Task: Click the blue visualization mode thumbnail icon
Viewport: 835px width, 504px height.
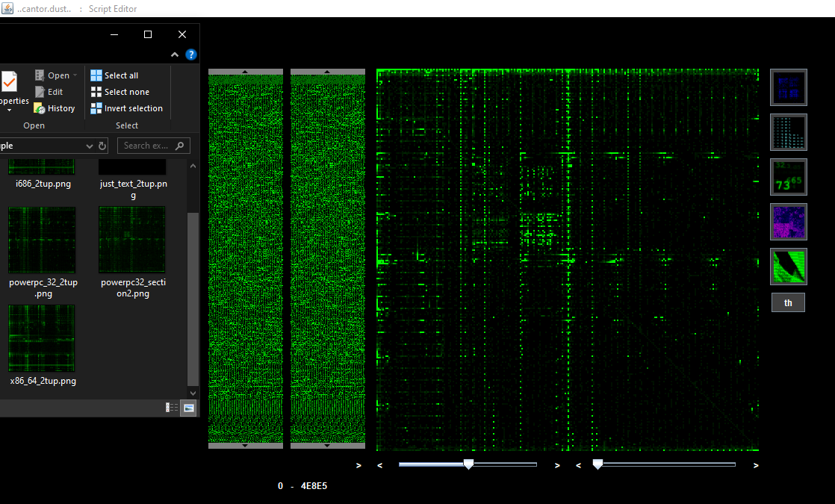Action: [x=788, y=87]
